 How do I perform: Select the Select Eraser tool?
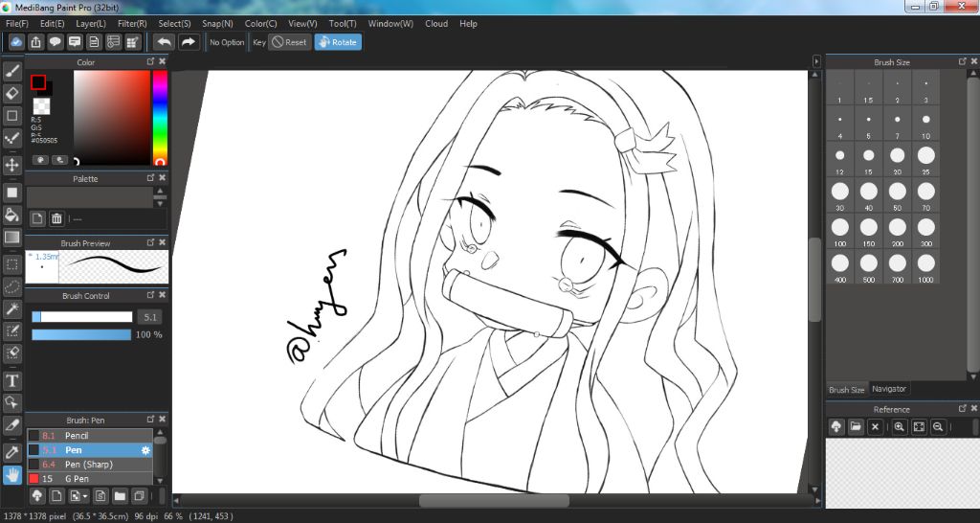pos(11,353)
